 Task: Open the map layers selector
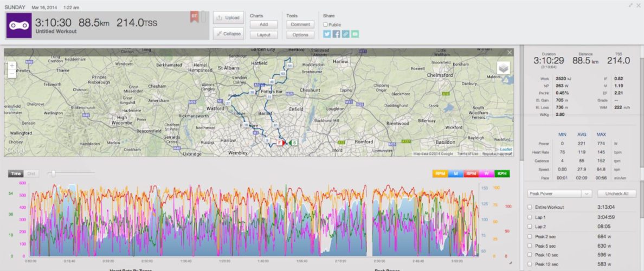(504, 68)
